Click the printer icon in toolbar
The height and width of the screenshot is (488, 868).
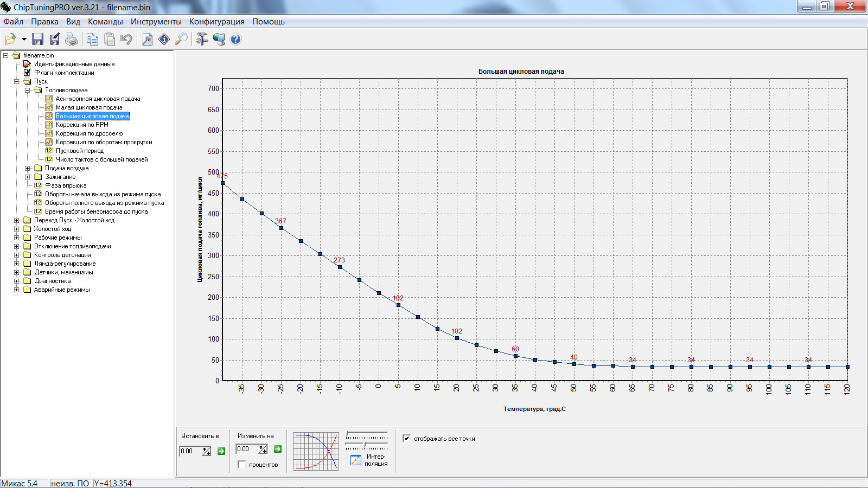tap(71, 39)
